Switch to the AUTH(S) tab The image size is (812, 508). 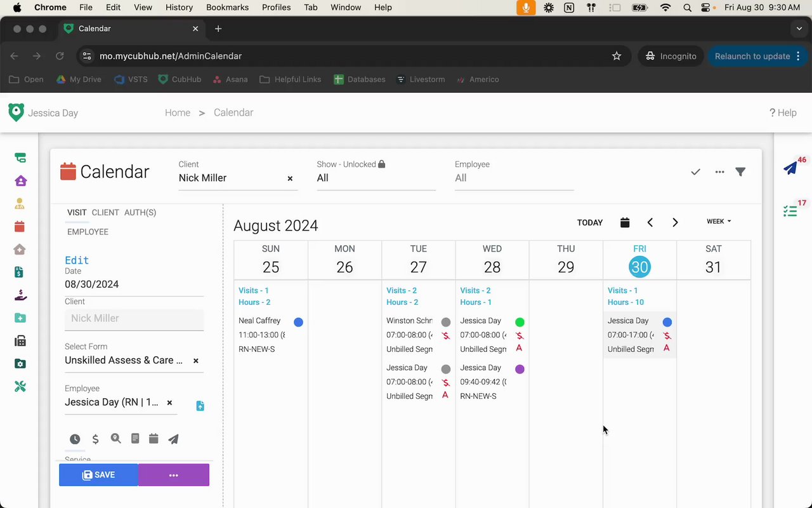point(140,213)
